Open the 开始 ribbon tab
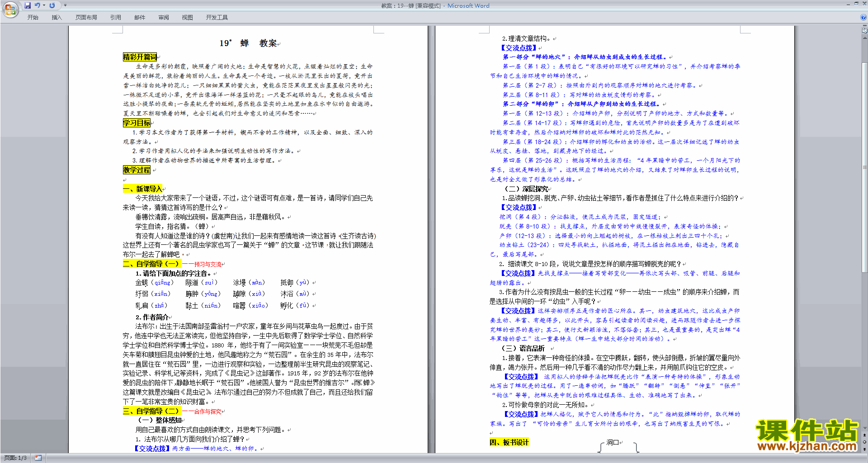The width and height of the screenshot is (868, 463). (33, 18)
